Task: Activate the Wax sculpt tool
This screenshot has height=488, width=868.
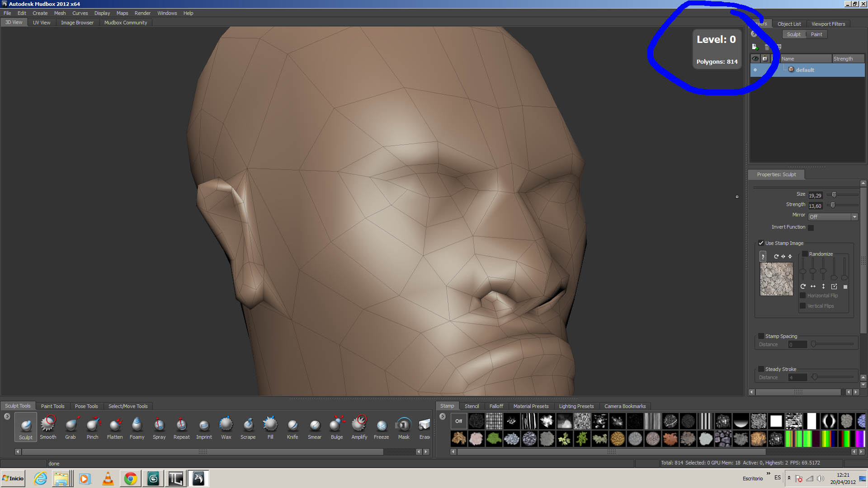Action: pyautogui.click(x=226, y=427)
